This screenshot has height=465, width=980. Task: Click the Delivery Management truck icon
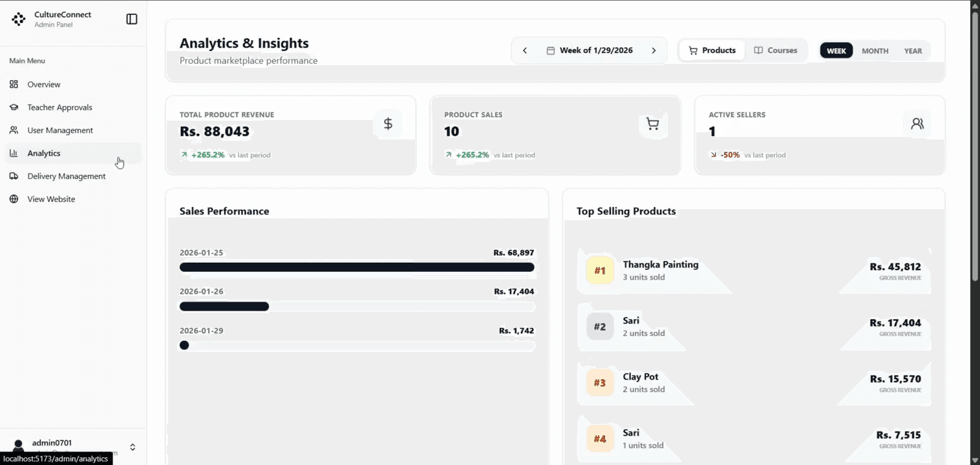[x=14, y=176]
